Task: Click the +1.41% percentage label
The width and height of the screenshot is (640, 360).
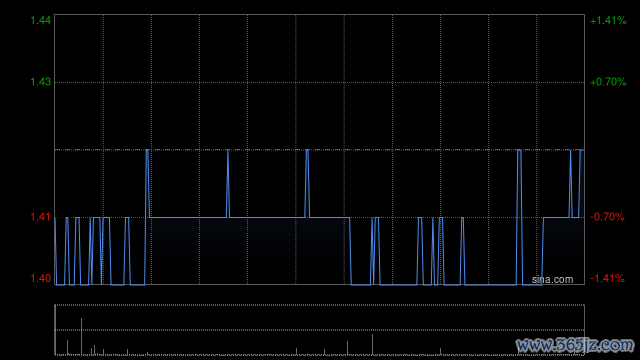Action: tap(608, 20)
